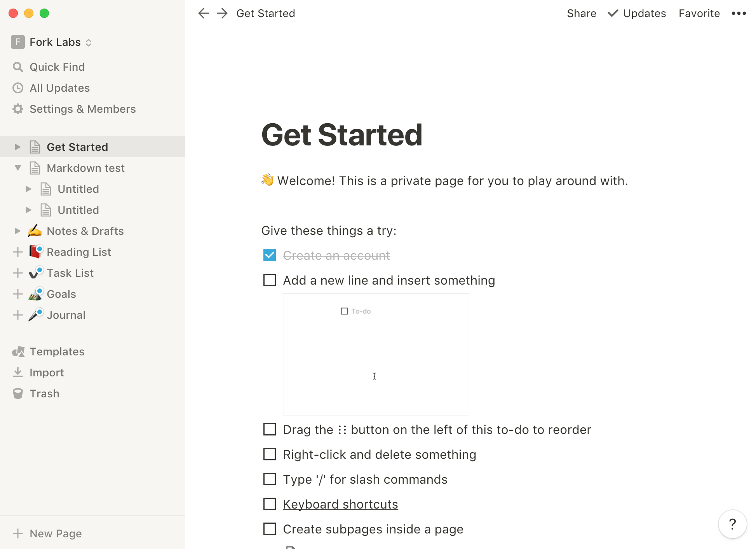Enable the Keyboard shortcuts checkbox
Screen dimensions: 756x549
click(x=269, y=504)
